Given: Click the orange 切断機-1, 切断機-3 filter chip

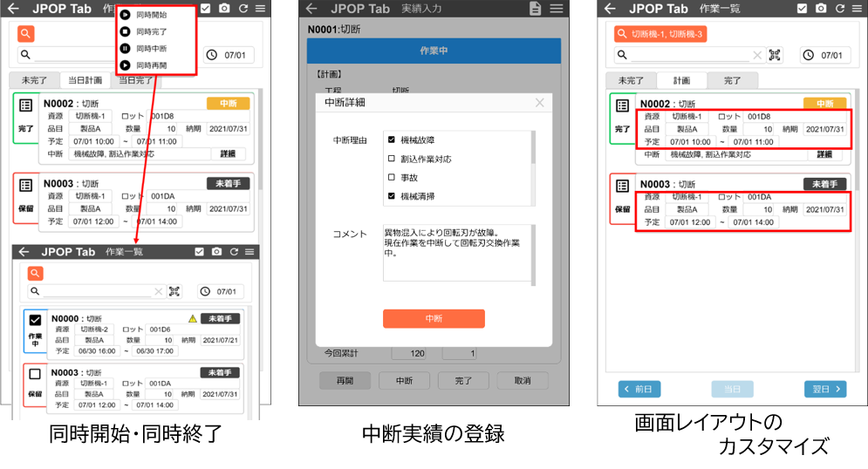Looking at the screenshot, I should point(660,34).
